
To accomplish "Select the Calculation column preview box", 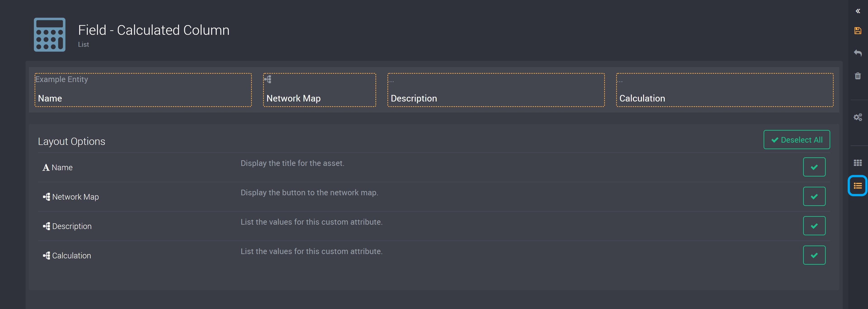I will tap(725, 90).
